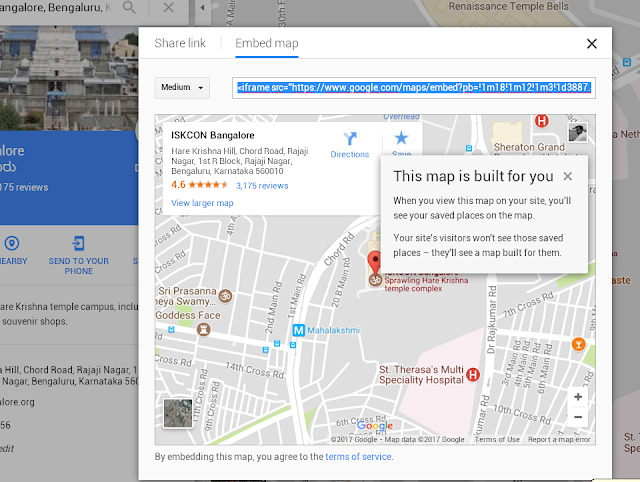Click the bus stop icon left of Goddess Face
This screenshot has width=640, height=482.
click(171, 329)
